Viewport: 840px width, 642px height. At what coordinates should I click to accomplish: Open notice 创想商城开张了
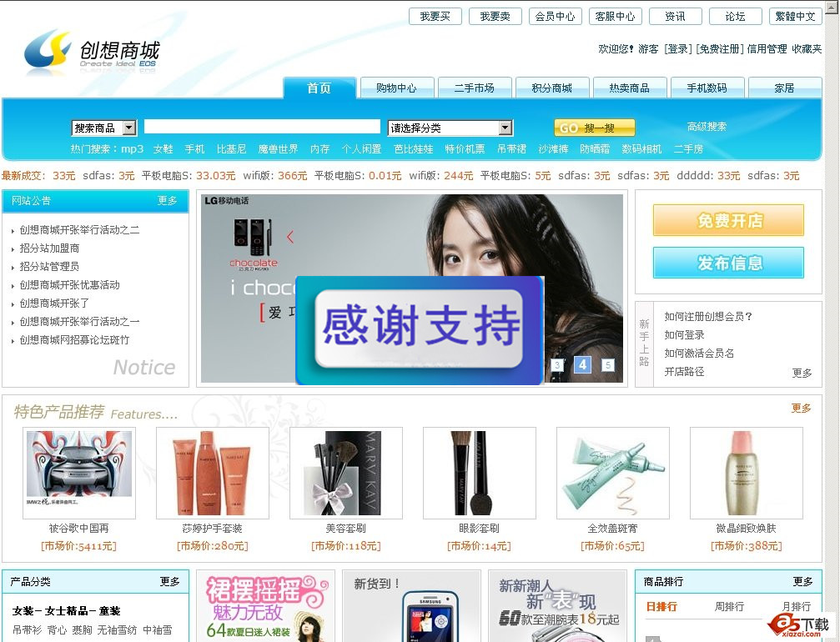pos(54,303)
